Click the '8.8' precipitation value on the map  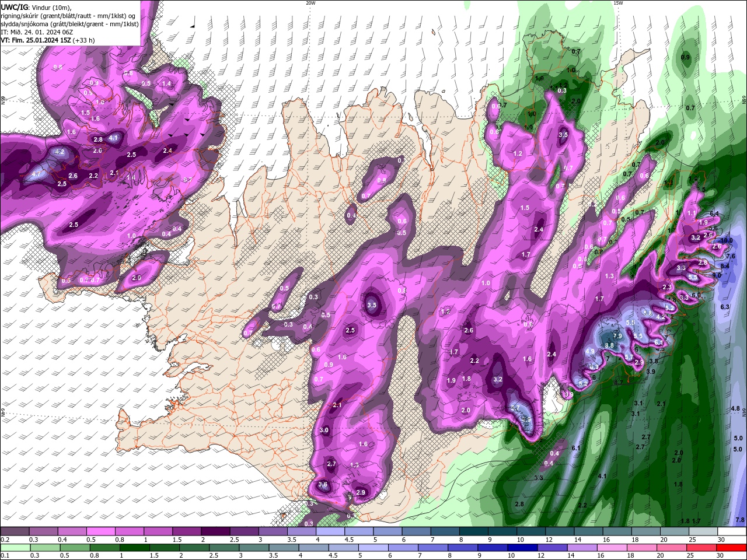609,345
